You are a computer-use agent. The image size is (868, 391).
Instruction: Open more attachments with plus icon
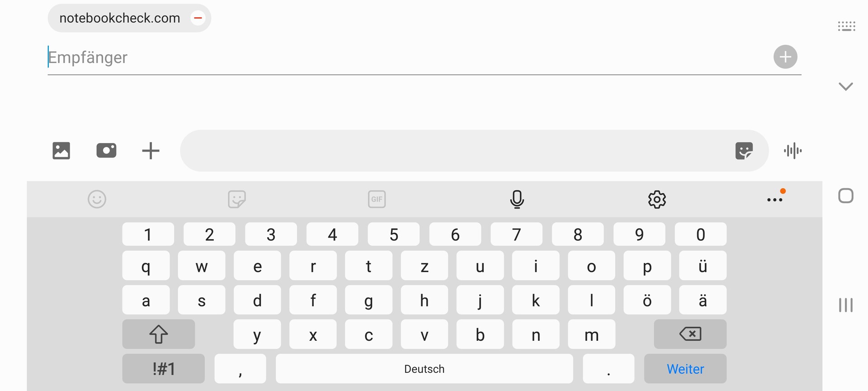tap(151, 151)
